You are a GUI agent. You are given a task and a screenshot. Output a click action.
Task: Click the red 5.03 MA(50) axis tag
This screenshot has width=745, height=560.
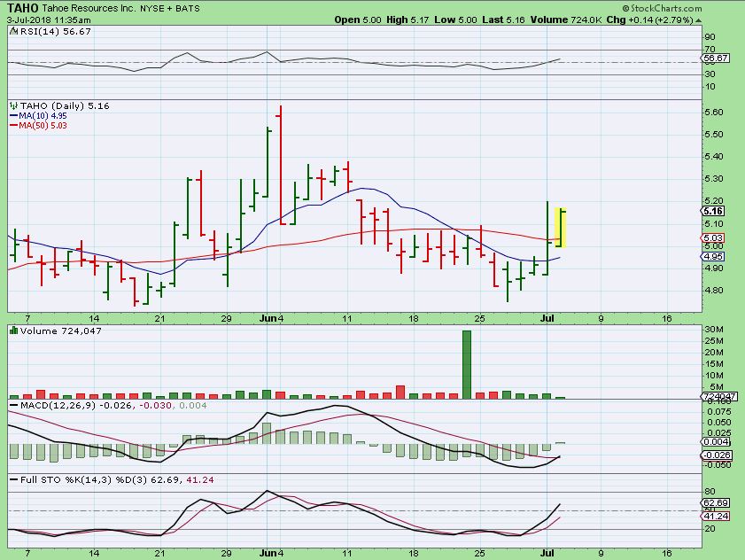[x=713, y=237]
